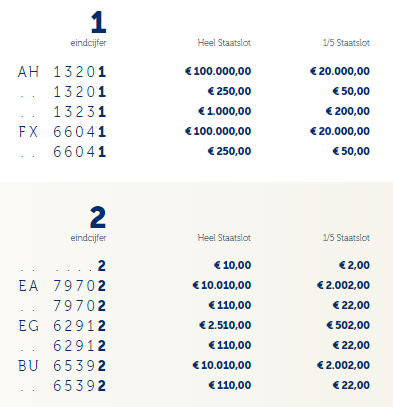Click the 1/5 Staatslot header in section 1
This screenshot has height=407, width=393.
click(346, 43)
